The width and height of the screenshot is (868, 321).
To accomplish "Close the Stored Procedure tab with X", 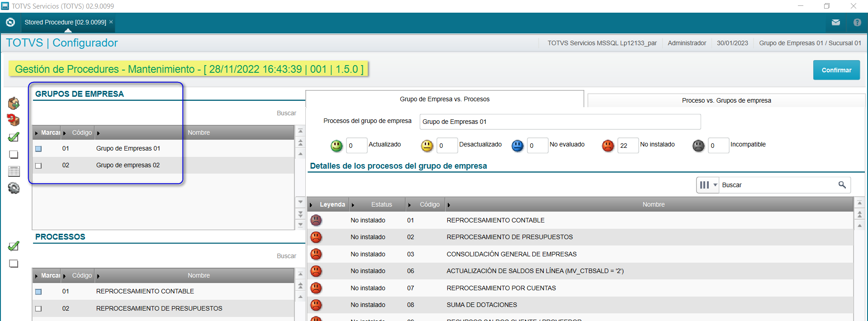I will click(111, 22).
